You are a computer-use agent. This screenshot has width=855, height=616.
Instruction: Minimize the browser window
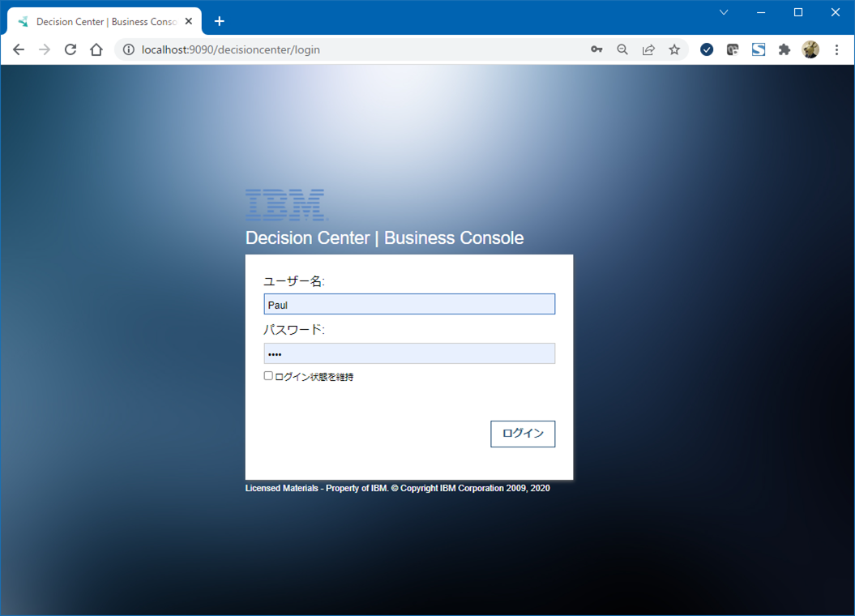click(x=761, y=12)
